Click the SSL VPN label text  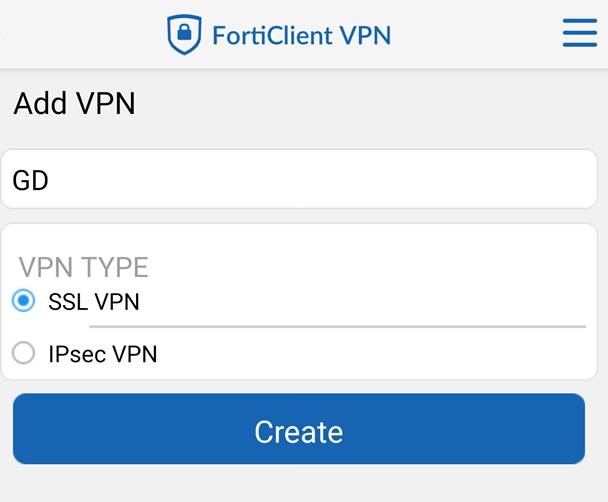[94, 302]
